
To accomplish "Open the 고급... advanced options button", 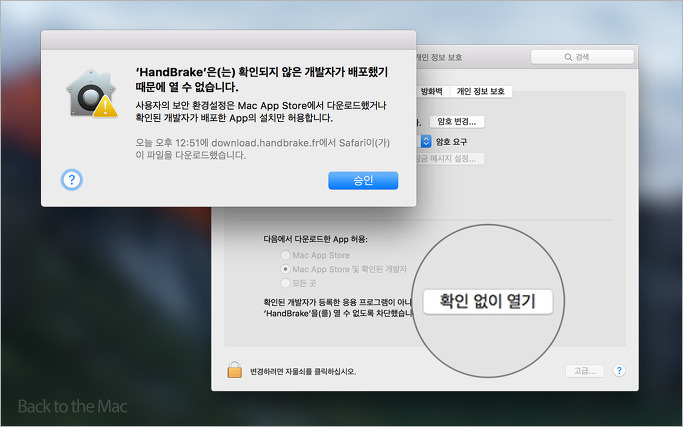I will click(585, 371).
